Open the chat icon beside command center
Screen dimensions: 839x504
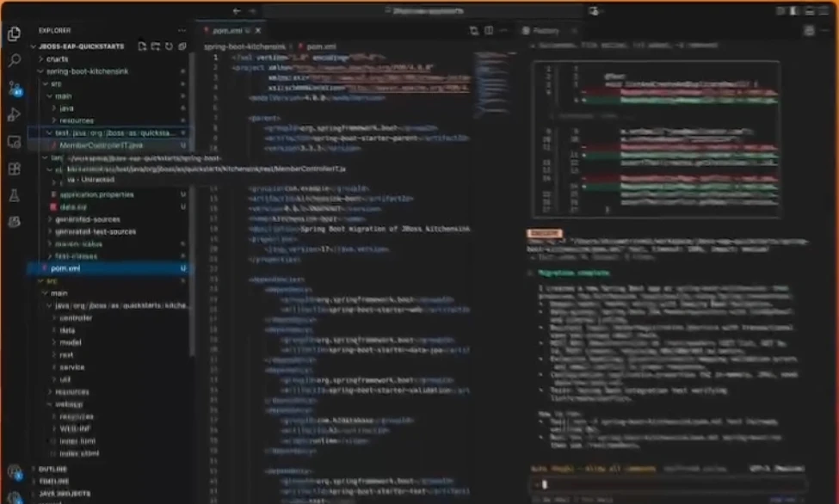pyautogui.click(x=594, y=10)
